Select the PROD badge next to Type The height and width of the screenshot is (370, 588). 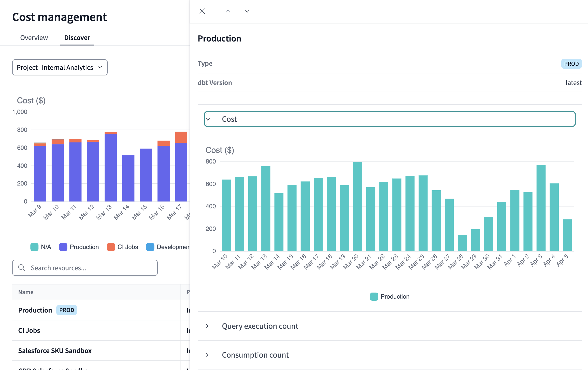[x=571, y=64]
